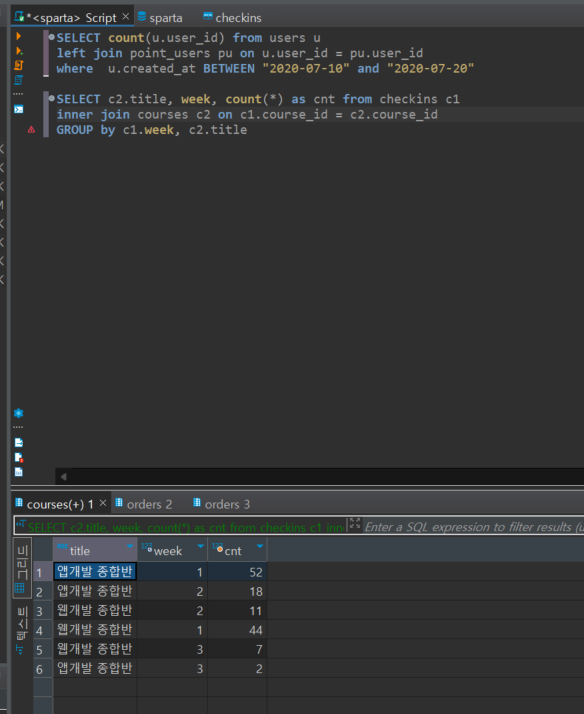The height and width of the screenshot is (714, 584).
Task: Select the 웹개발 종합반 title in row 5
Action: point(95,649)
